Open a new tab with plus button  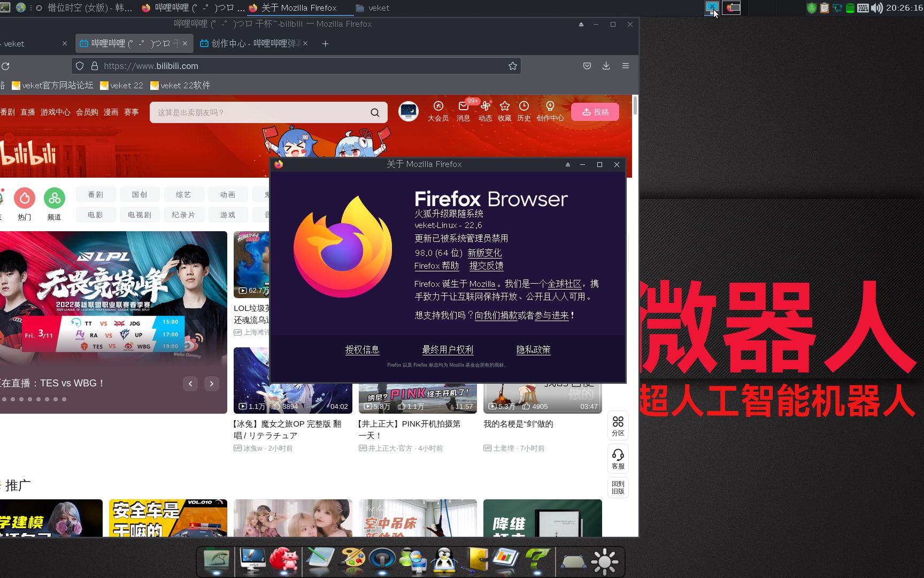(325, 43)
